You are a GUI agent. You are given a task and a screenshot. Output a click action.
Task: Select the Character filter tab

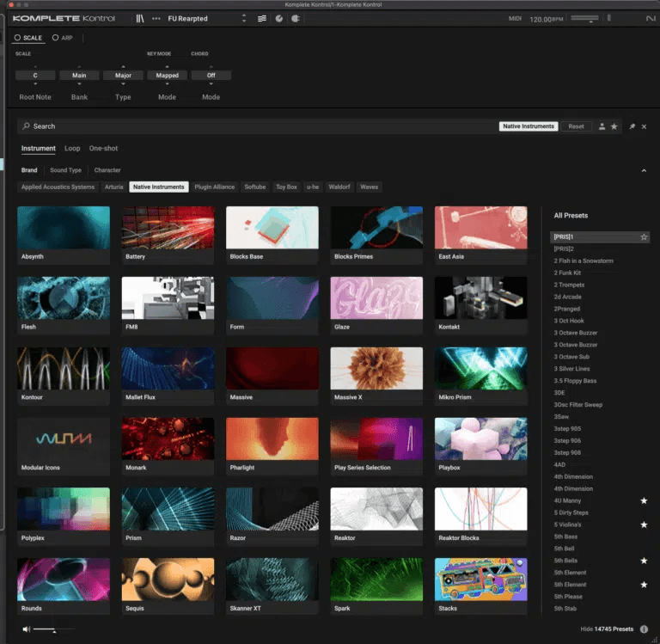pyautogui.click(x=107, y=170)
